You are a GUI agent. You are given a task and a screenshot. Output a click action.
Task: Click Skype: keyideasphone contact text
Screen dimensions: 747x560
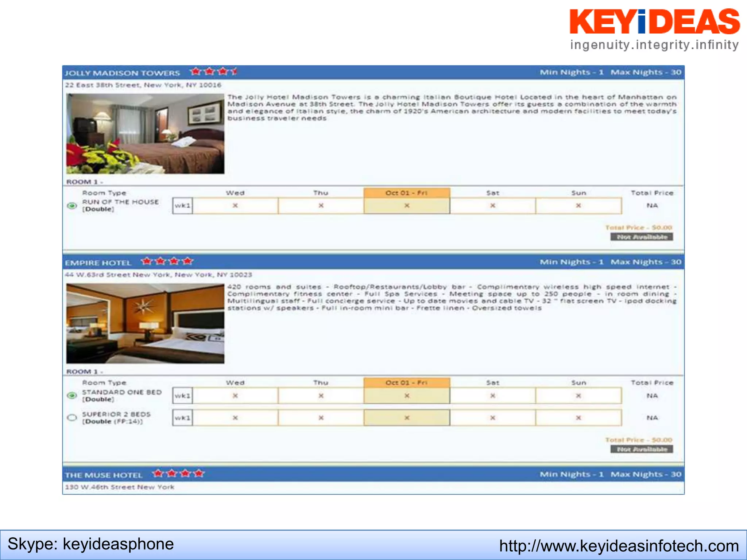pos(91,544)
